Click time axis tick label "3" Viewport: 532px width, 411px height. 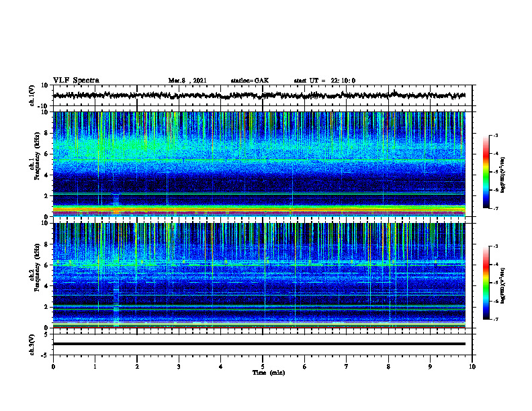pos(179,367)
